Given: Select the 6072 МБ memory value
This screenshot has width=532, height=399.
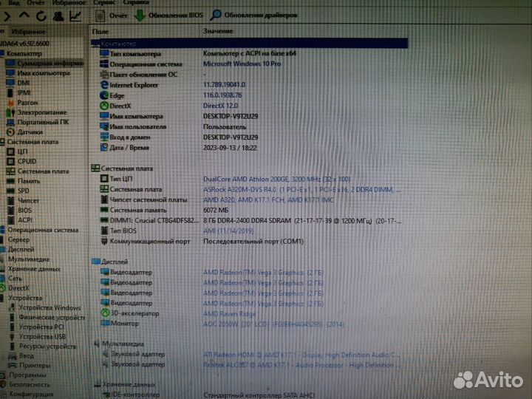Looking at the screenshot, I should [x=216, y=211].
